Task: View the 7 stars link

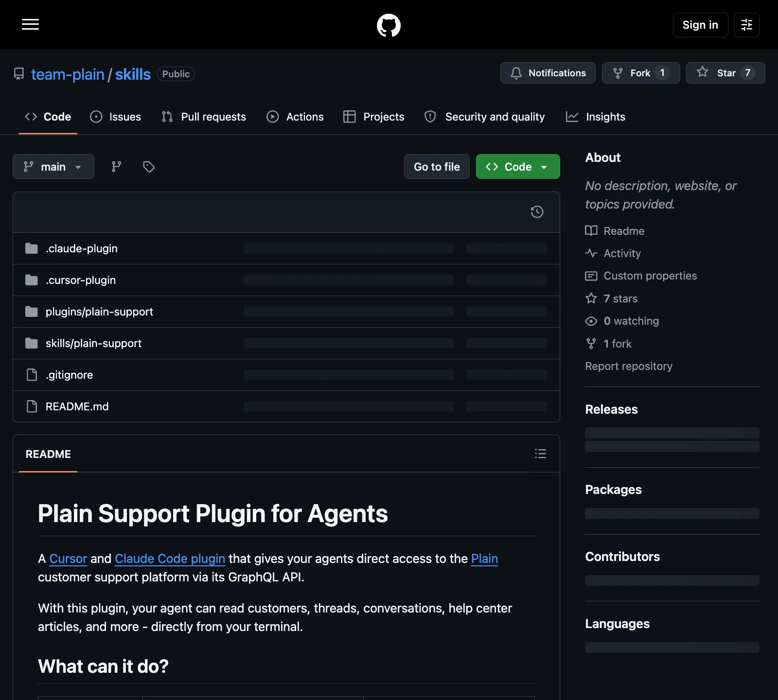Action: tap(611, 298)
